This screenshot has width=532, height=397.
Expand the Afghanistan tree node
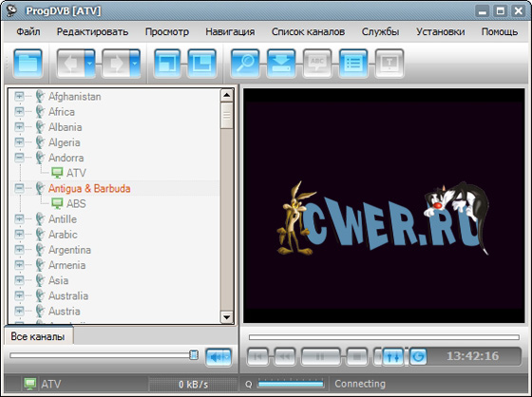(x=19, y=96)
